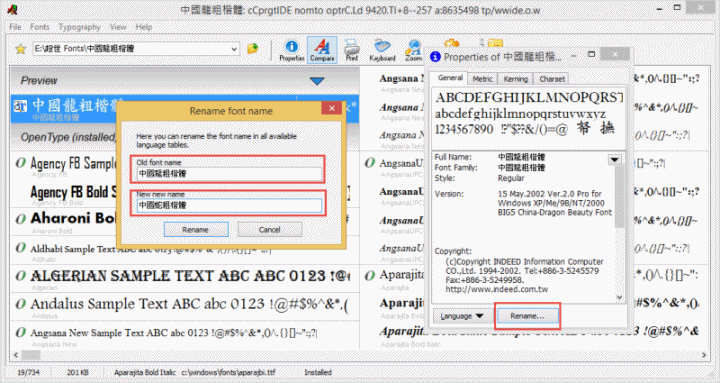Maximize the Properties window
The height and width of the screenshot is (383, 720).
(x=591, y=55)
